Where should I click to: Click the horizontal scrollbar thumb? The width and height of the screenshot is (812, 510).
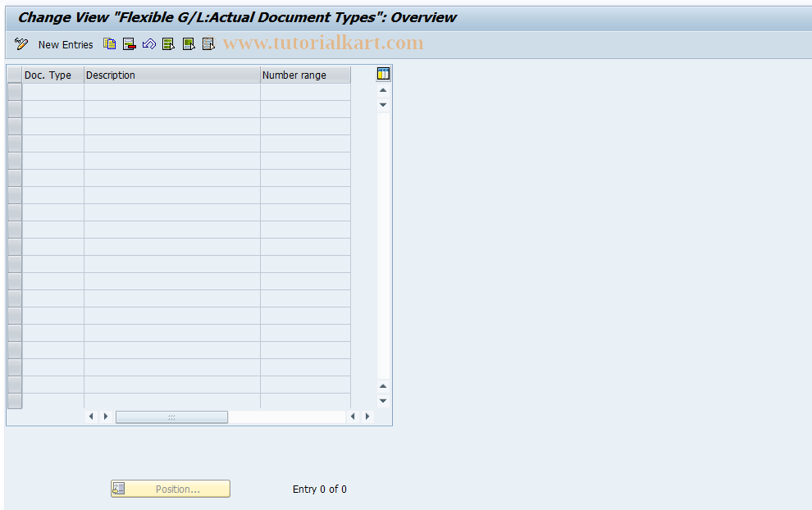171,417
